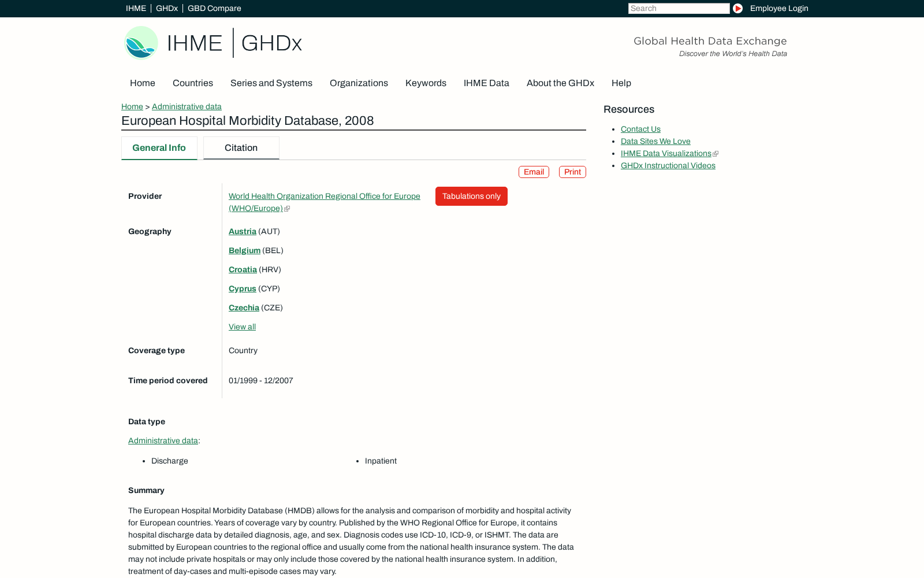Click the Email button
The image size is (924, 578).
[534, 172]
